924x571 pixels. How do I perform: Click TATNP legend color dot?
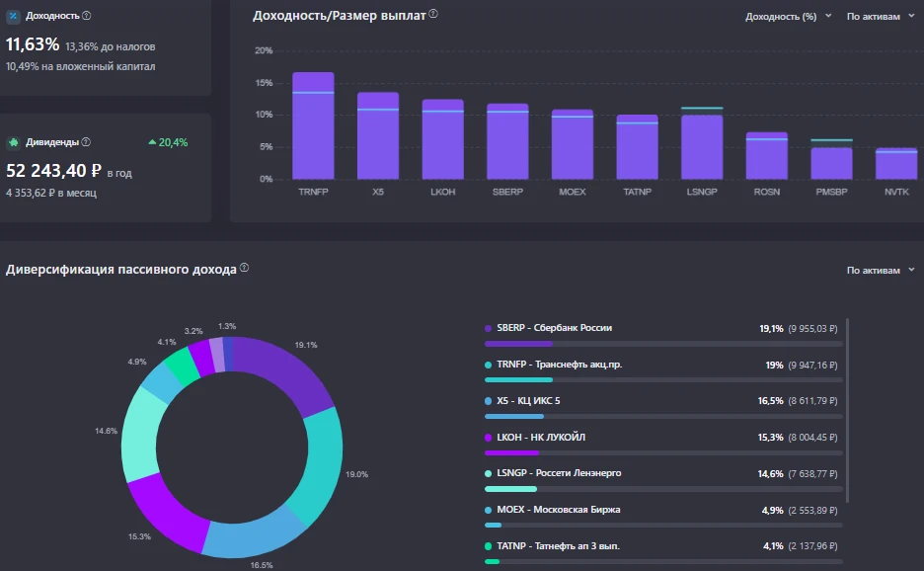point(488,546)
